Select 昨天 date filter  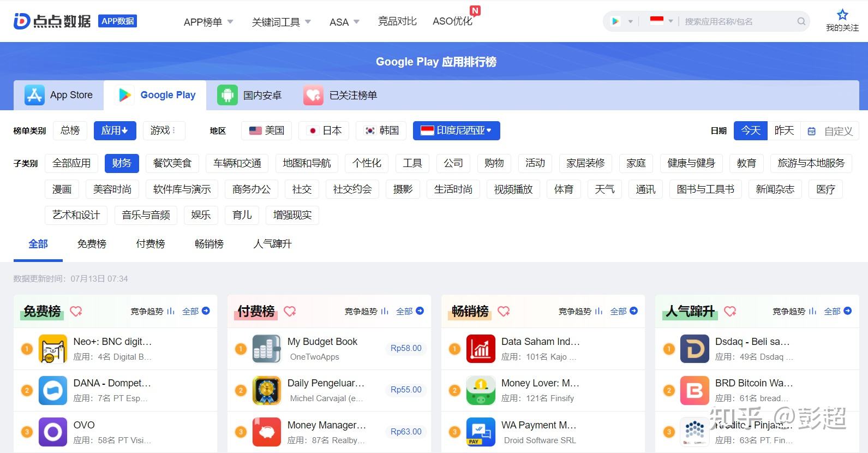click(x=784, y=130)
